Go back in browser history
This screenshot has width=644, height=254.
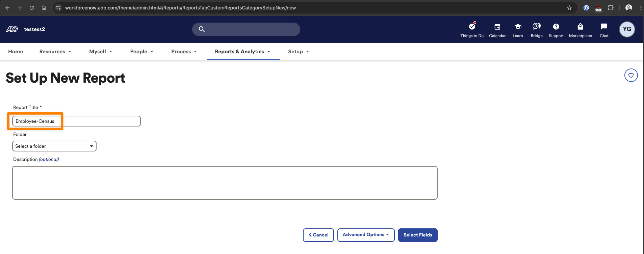point(7,8)
